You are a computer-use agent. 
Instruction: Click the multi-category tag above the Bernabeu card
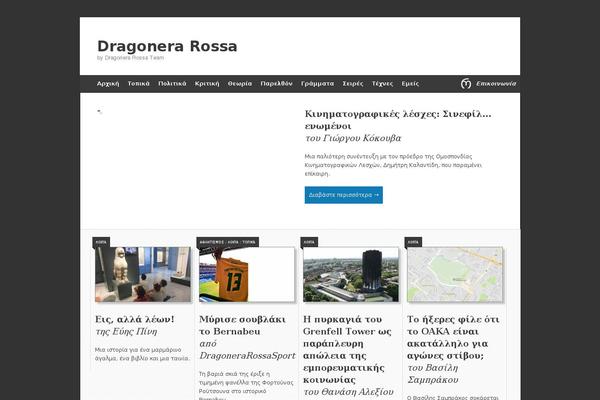[228, 242]
